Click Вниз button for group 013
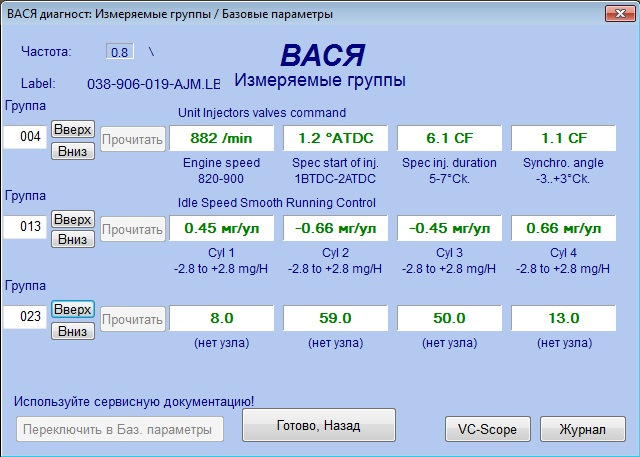Screen dimensions: 640x457 73,239
